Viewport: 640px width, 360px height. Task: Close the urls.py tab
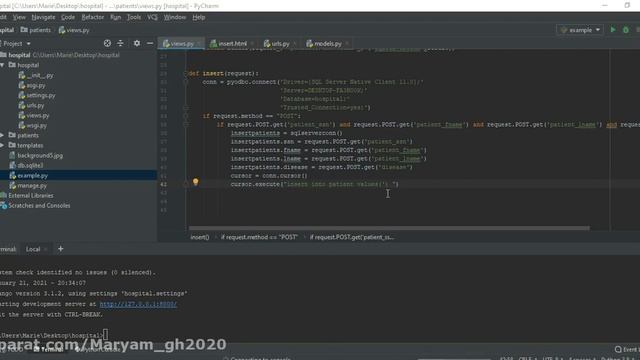(x=295, y=44)
